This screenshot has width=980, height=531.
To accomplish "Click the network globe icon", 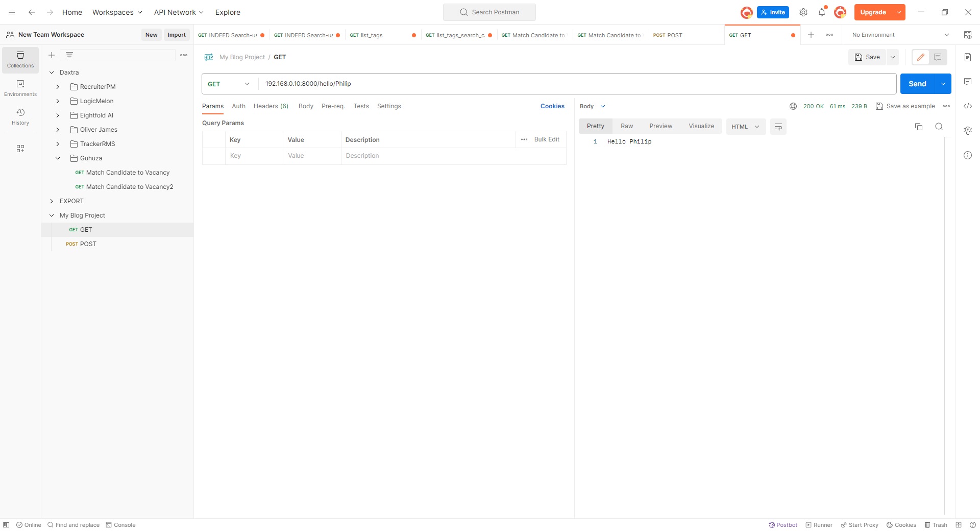I will pyautogui.click(x=793, y=106).
